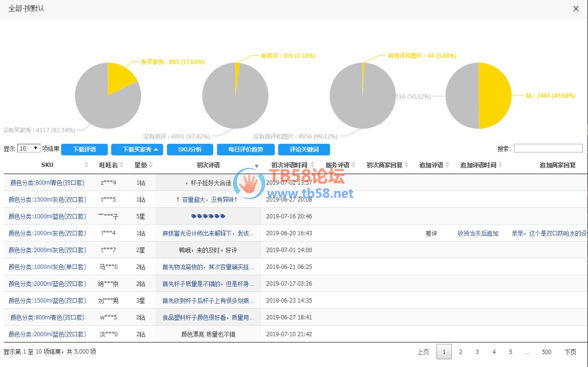Viewport: 588px width, 367px height.
Task: Close the 全部-按默认 dialog
Action: (576, 9)
